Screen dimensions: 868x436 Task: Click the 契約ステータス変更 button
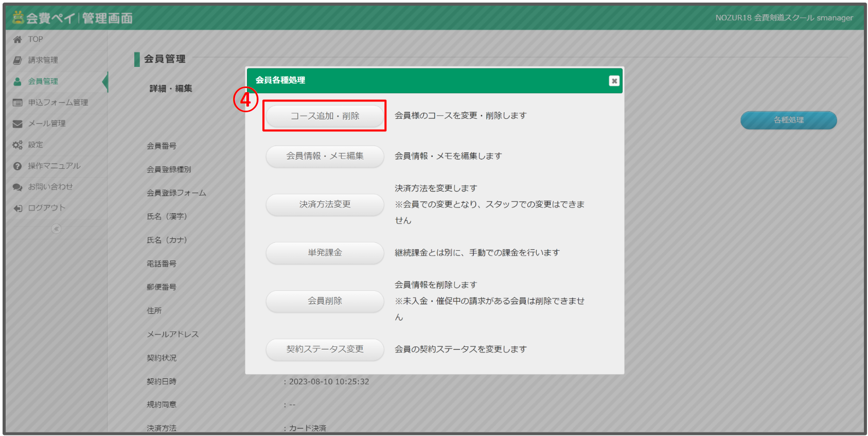[325, 350]
